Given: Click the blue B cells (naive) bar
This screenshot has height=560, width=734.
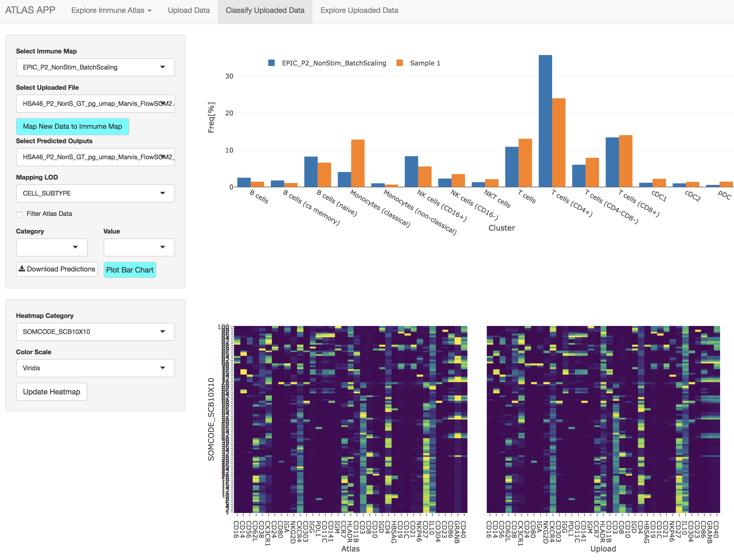Looking at the screenshot, I should point(311,172).
